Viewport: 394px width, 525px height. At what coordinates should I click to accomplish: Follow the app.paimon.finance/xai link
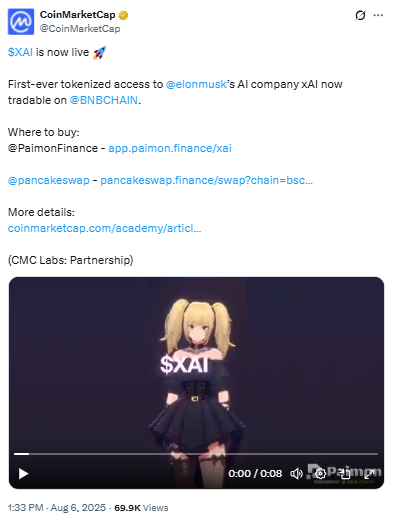click(170, 148)
